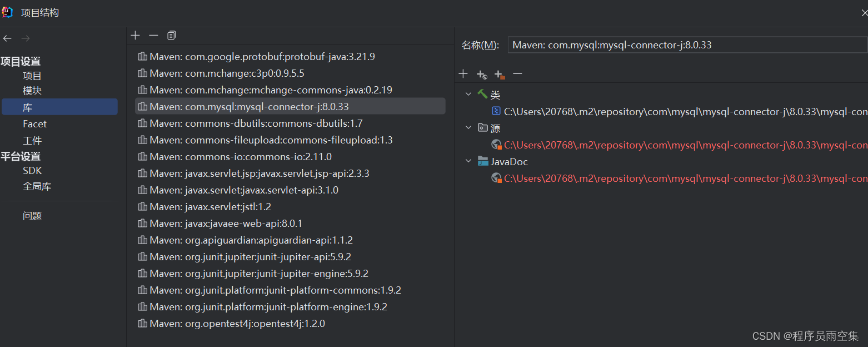Select Maven: com.mysql:mysql-connector-j:8.0.33 in list
Viewport: 868px width, 347px height.
tap(290, 106)
